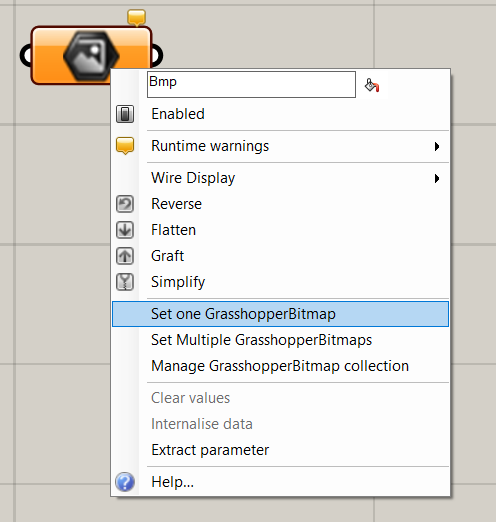Click the Bmp name text field

251,84
